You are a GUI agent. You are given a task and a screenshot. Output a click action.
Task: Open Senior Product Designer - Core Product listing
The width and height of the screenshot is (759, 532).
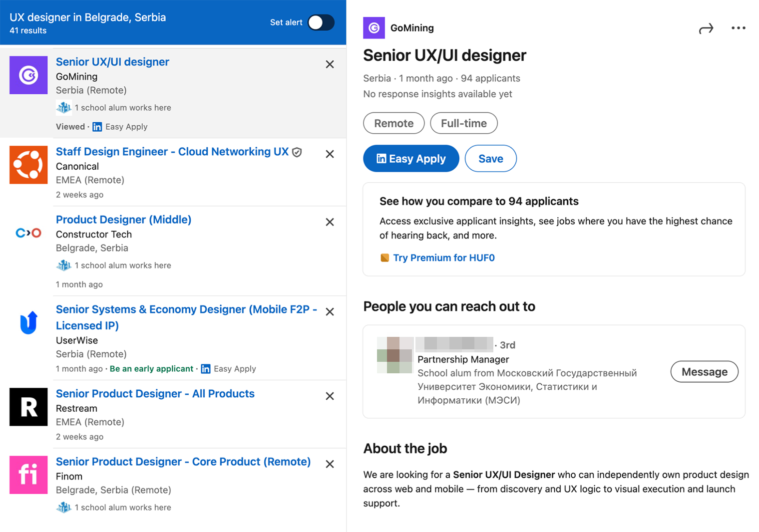coord(183,462)
